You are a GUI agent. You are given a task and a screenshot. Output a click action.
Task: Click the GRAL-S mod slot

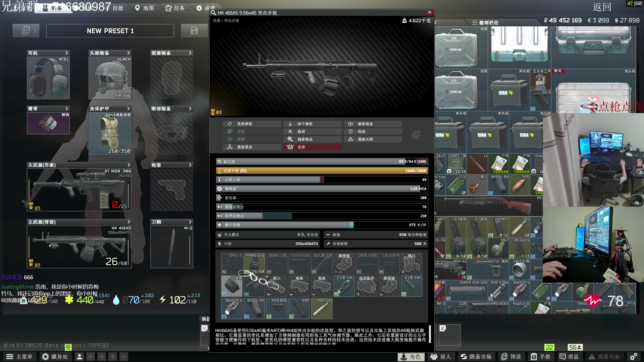tap(232, 263)
